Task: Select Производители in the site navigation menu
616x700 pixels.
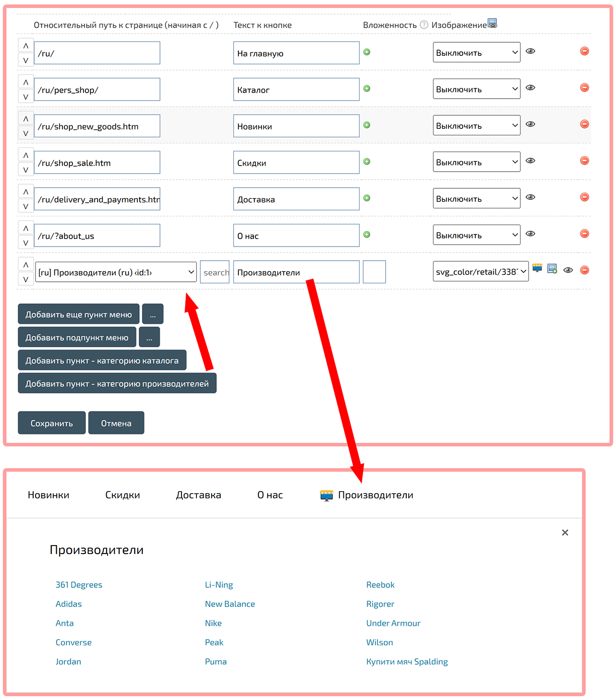Action: click(375, 495)
